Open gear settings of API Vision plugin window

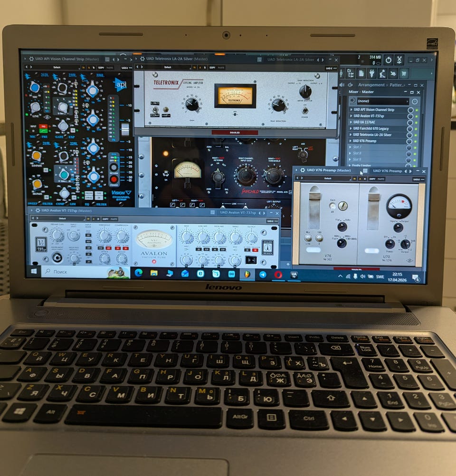coord(31,58)
